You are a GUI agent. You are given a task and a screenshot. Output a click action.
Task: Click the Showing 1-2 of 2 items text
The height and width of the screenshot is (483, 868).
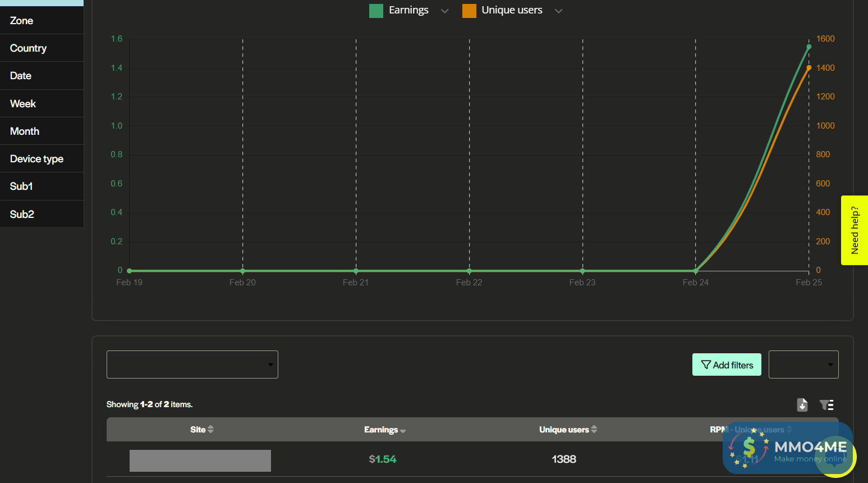149,404
